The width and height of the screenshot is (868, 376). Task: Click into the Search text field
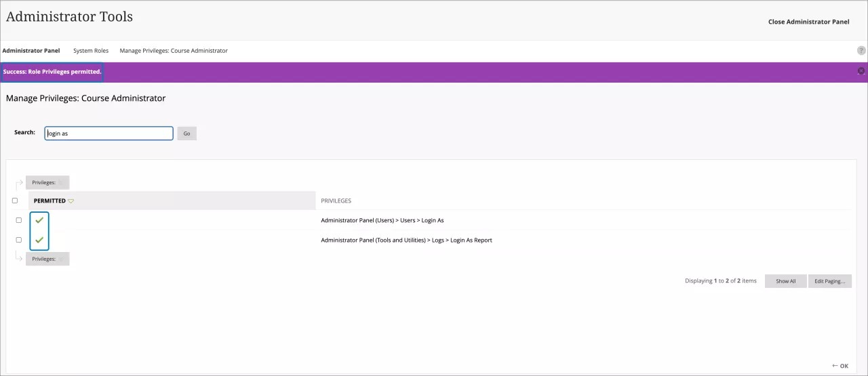[x=108, y=133]
